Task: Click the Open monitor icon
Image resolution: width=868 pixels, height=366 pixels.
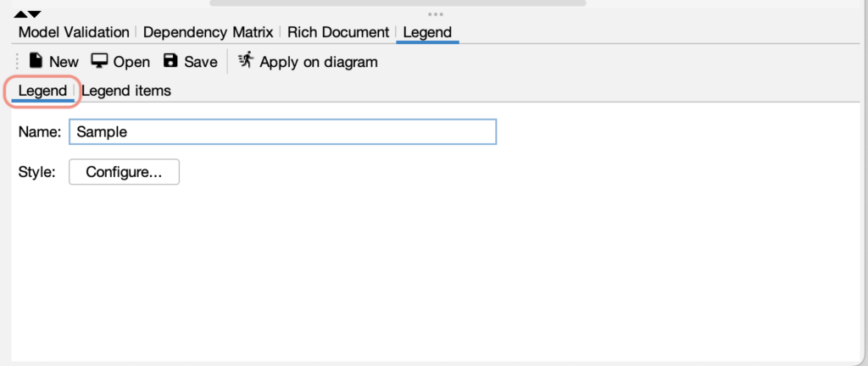Action: pos(100,61)
